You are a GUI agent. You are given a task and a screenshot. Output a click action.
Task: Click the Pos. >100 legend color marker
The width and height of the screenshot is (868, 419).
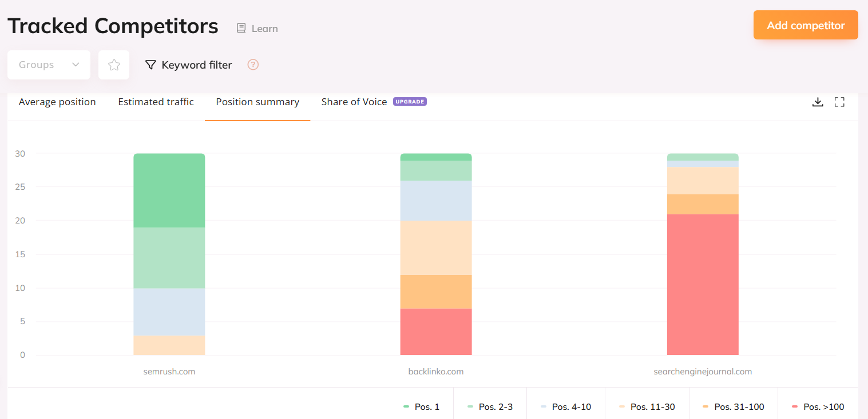[x=795, y=406]
